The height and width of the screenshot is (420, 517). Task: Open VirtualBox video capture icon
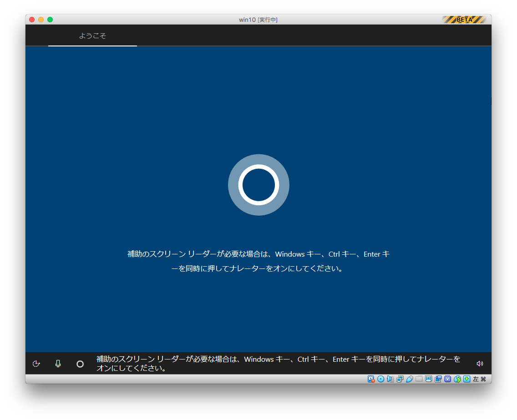(438, 379)
